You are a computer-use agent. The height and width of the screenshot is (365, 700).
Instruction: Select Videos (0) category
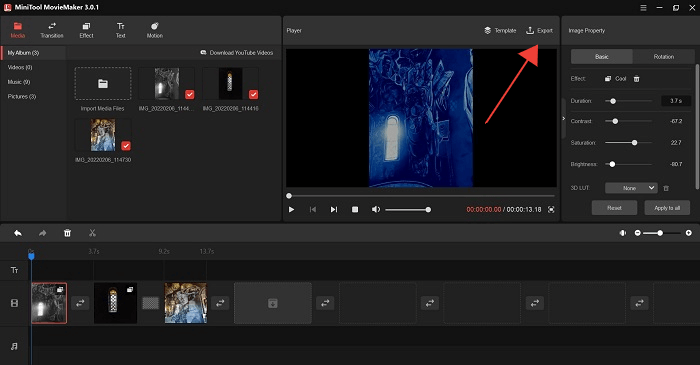[20, 67]
